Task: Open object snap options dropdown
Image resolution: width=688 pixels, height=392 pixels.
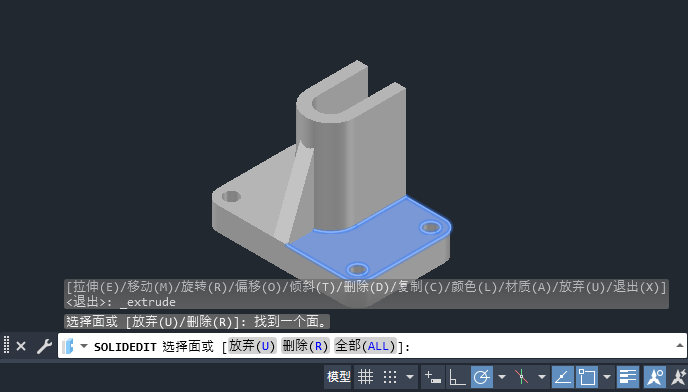Action: [x=607, y=377]
